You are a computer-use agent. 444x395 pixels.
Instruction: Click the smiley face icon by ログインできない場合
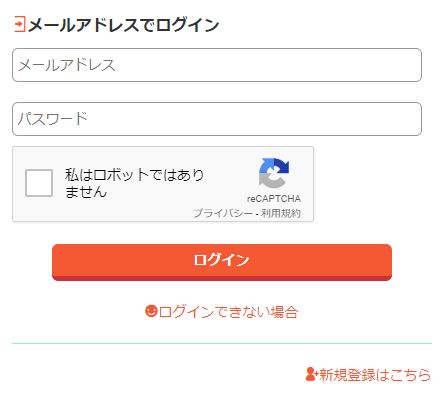pyautogui.click(x=151, y=311)
